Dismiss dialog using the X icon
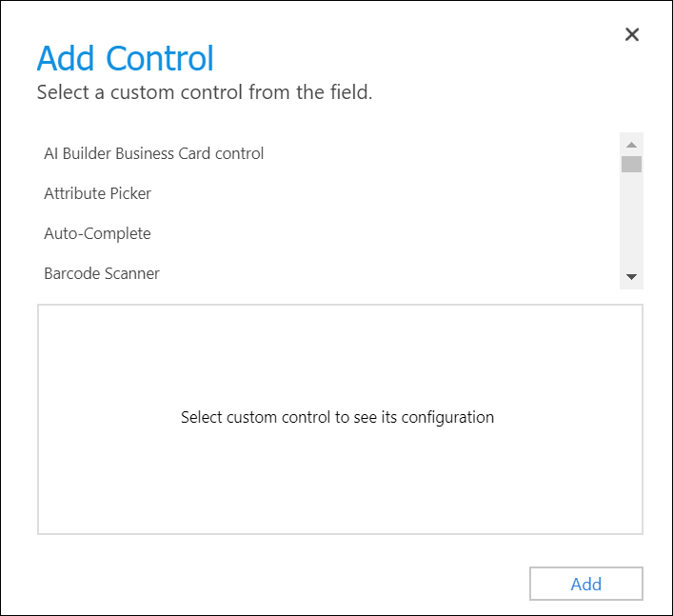673x616 pixels. (x=632, y=34)
